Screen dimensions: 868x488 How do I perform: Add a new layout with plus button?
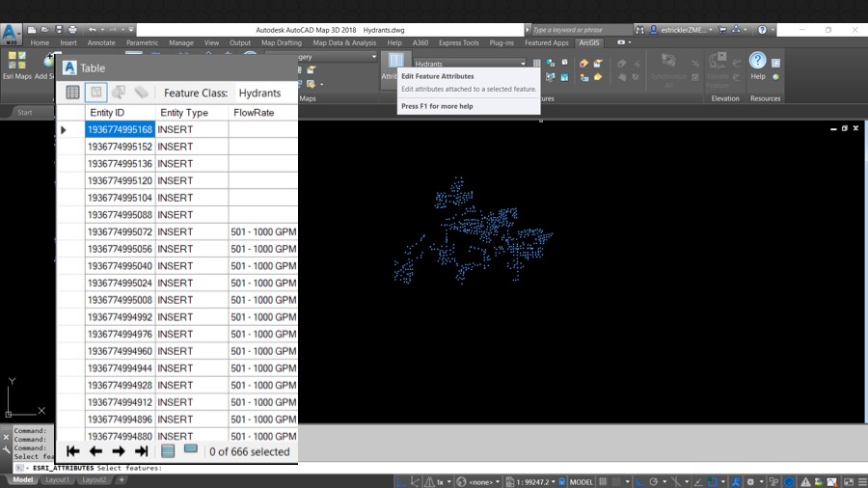122,479
